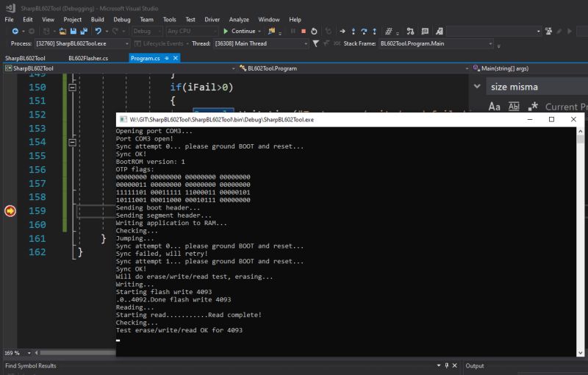
Task: Open the Stack Frame dropdown
Action: click(490, 44)
